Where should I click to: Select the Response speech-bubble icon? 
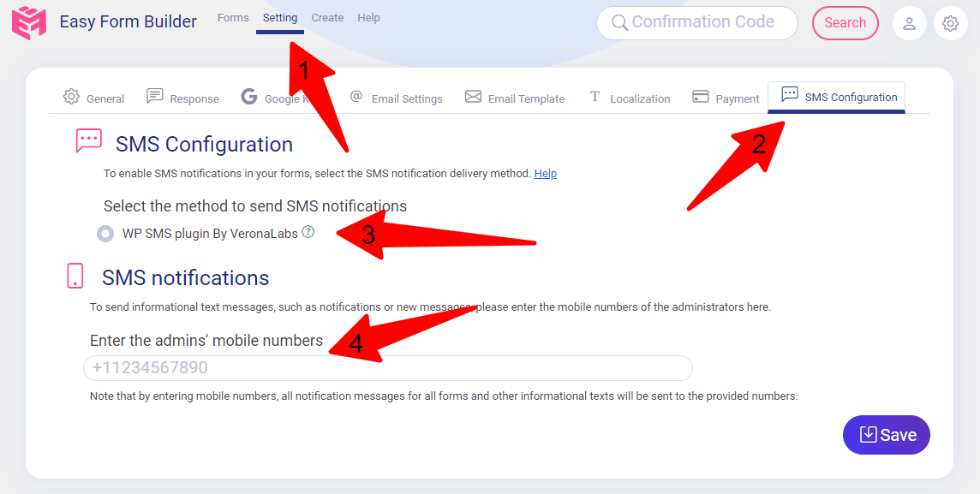154,98
